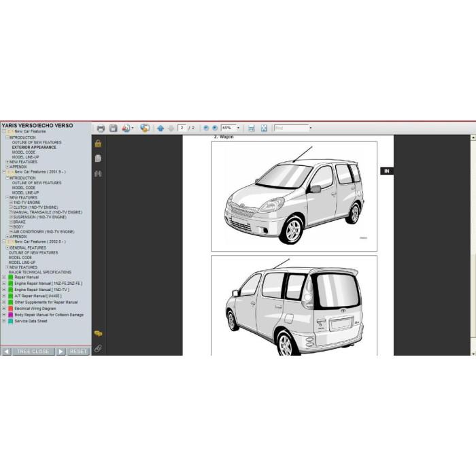Expand the Service Data Sheet section
The height and width of the screenshot is (476, 476).
[x=4, y=321]
